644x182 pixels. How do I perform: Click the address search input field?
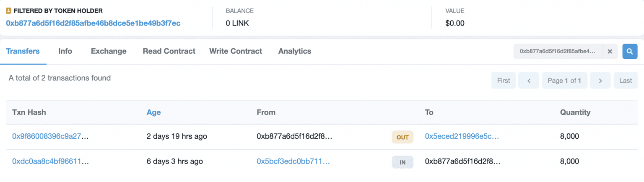[558, 51]
